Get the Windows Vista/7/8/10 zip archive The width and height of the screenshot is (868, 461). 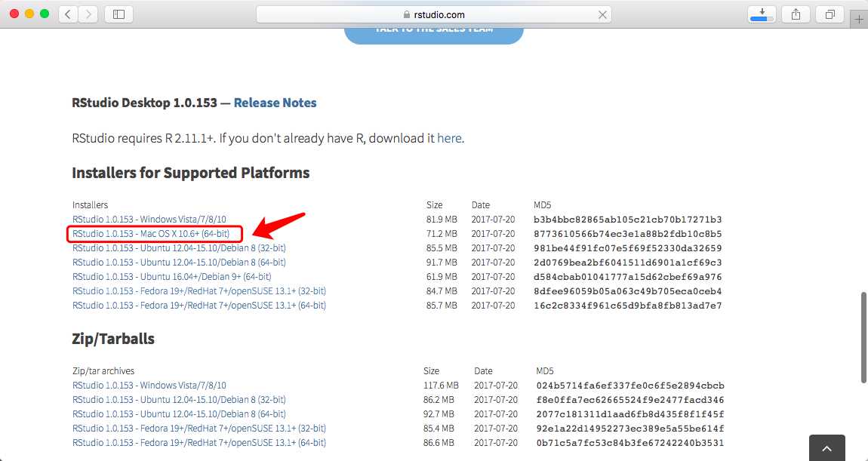click(149, 386)
